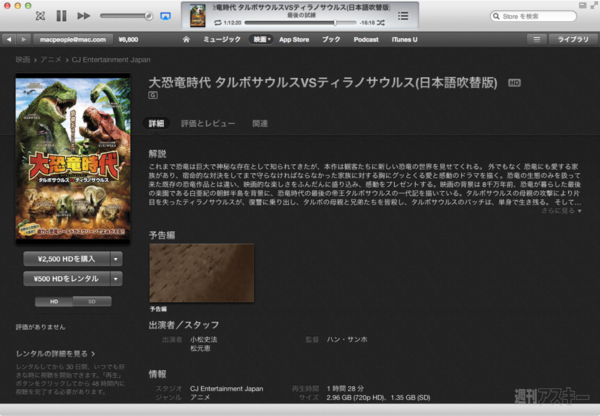Rent HD for ¥500
600x416 pixels.
[x=67, y=279]
